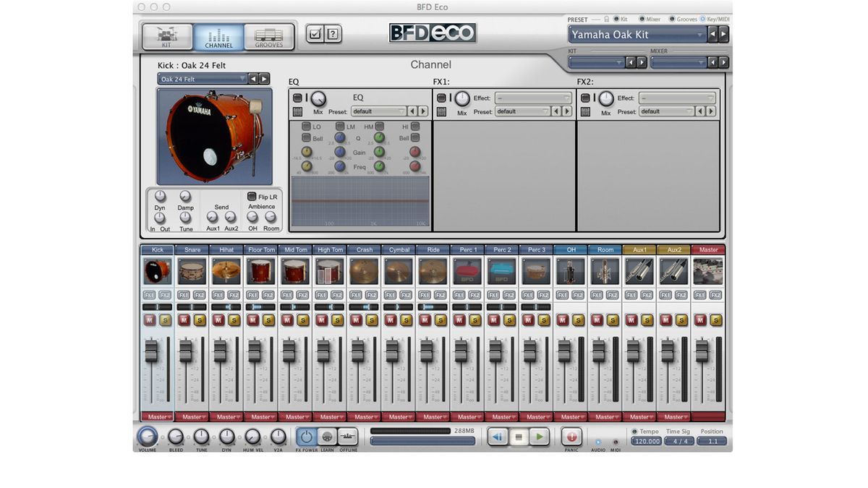Go to next kick drum with arrow

click(x=265, y=79)
